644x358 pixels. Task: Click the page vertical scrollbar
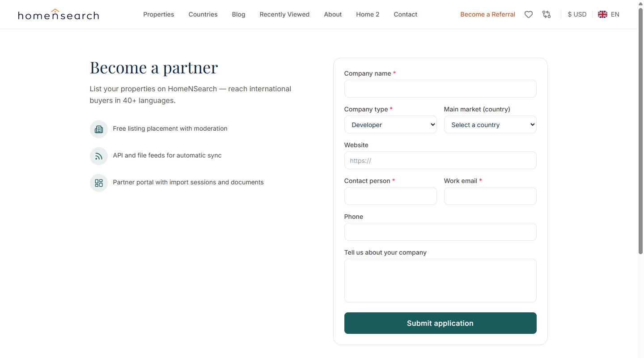641,131
